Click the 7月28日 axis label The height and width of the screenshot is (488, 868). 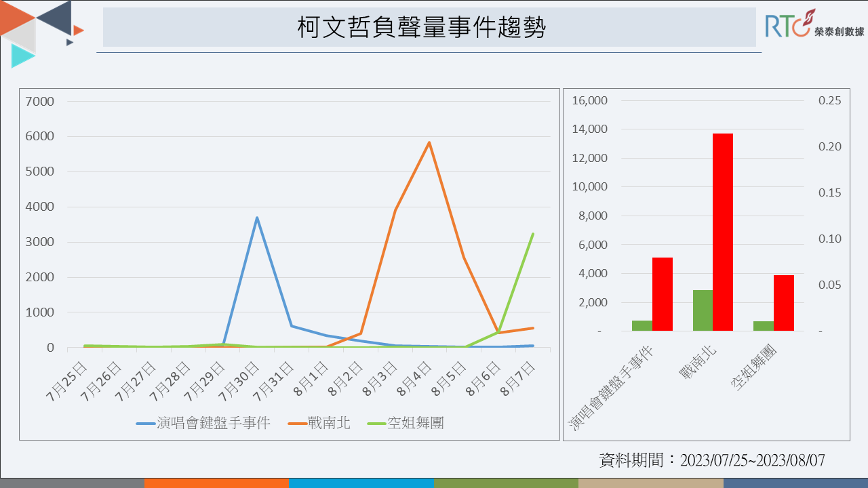point(170,382)
